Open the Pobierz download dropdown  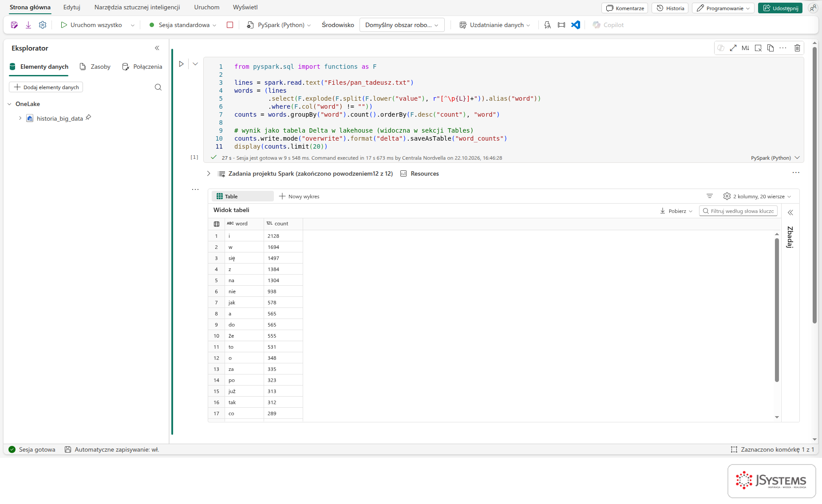[676, 211]
